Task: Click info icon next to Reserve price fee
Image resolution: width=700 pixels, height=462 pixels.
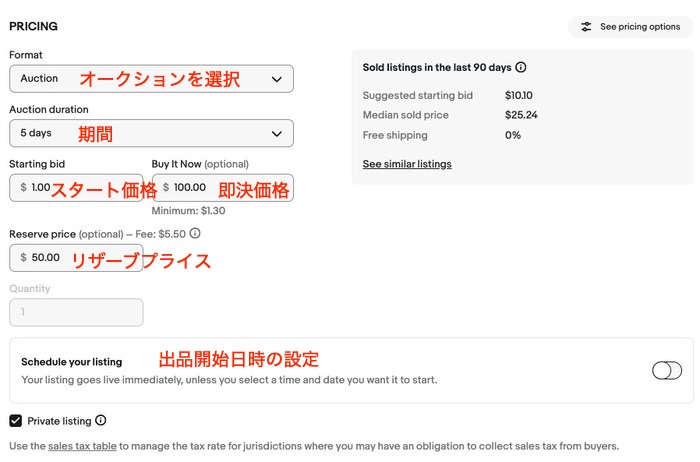Action: tap(195, 233)
